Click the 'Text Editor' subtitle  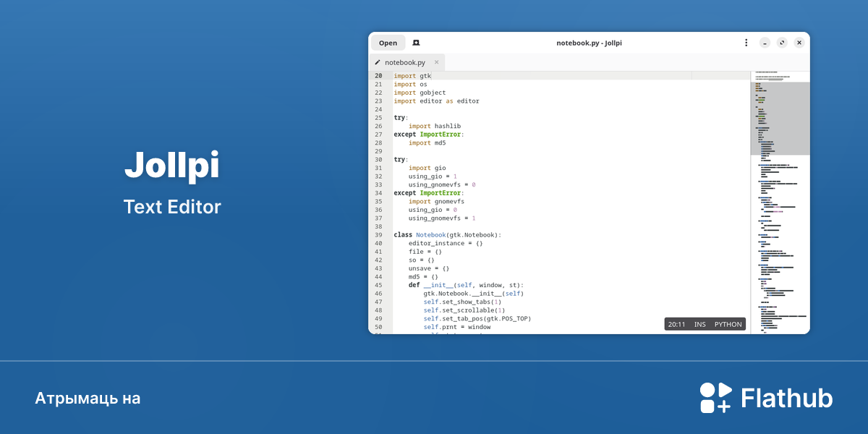(172, 207)
